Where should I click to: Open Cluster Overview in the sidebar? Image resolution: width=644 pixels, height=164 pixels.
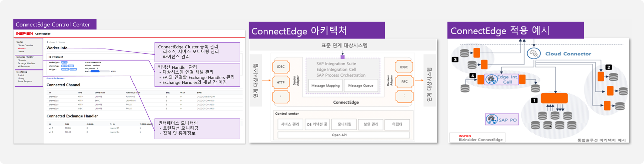tap(25, 45)
